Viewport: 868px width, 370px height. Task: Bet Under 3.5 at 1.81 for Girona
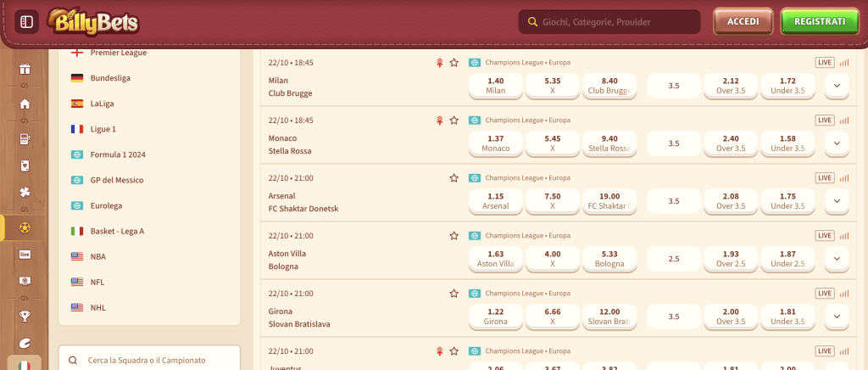tap(787, 316)
